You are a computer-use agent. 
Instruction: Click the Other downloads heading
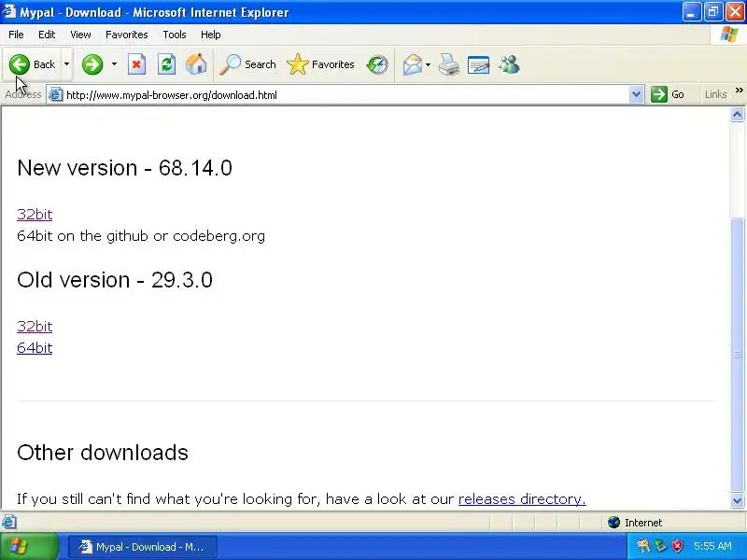[103, 453]
